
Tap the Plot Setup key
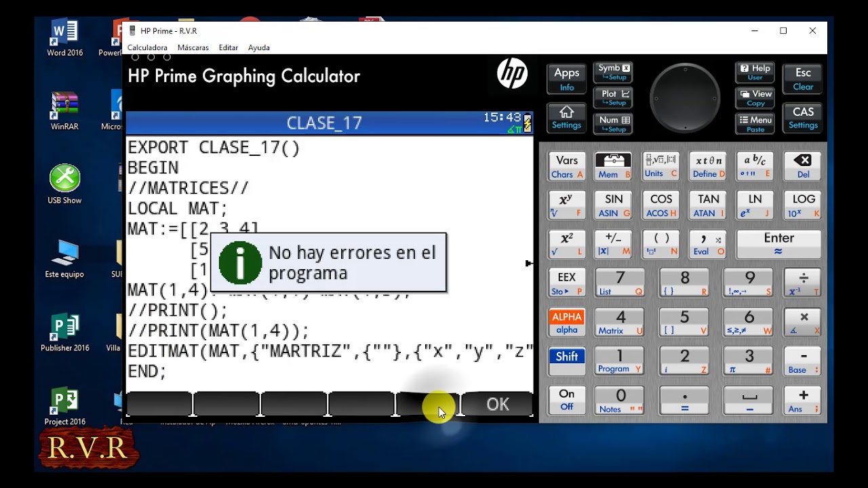click(x=613, y=98)
